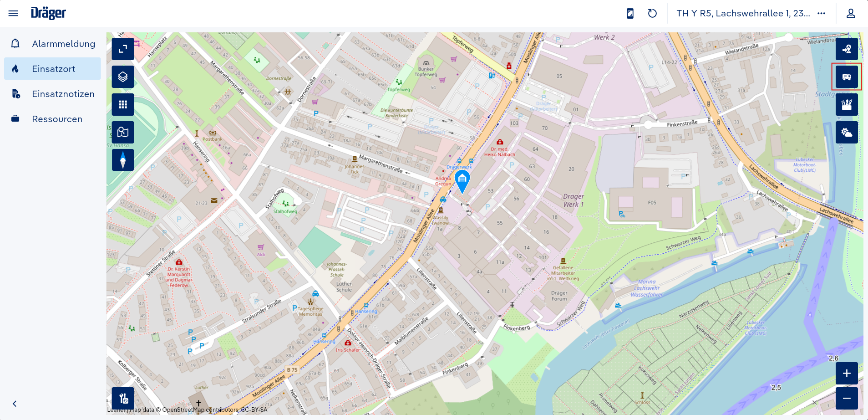The height and width of the screenshot is (420, 868).
Task: Zoom out on the map
Action: (x=847, y=399)
